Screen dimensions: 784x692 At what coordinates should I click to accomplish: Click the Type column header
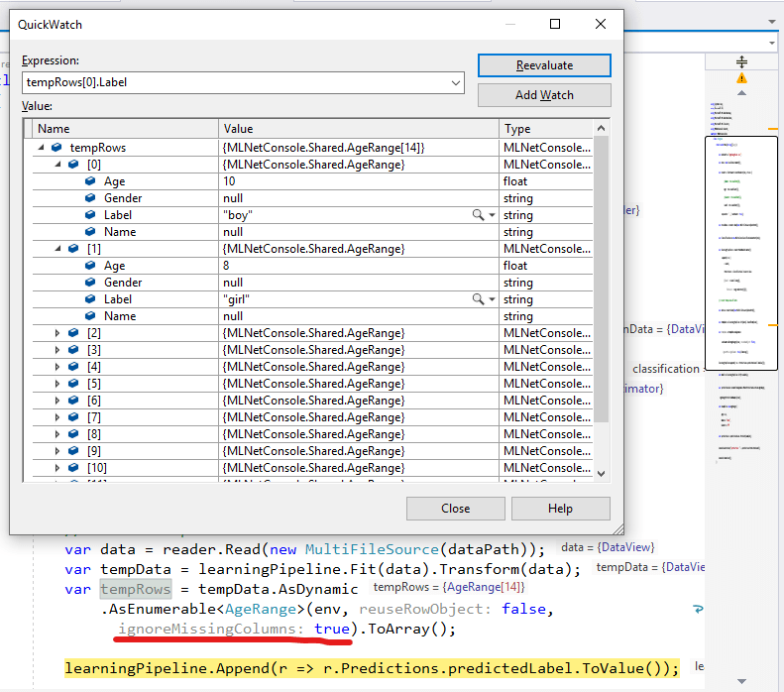[545, 129]
